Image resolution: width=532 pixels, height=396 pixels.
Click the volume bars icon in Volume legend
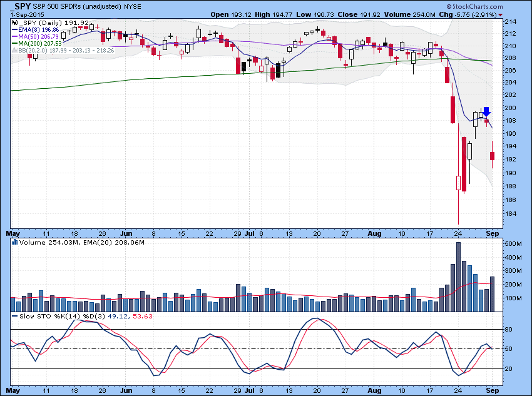[14, 242]
